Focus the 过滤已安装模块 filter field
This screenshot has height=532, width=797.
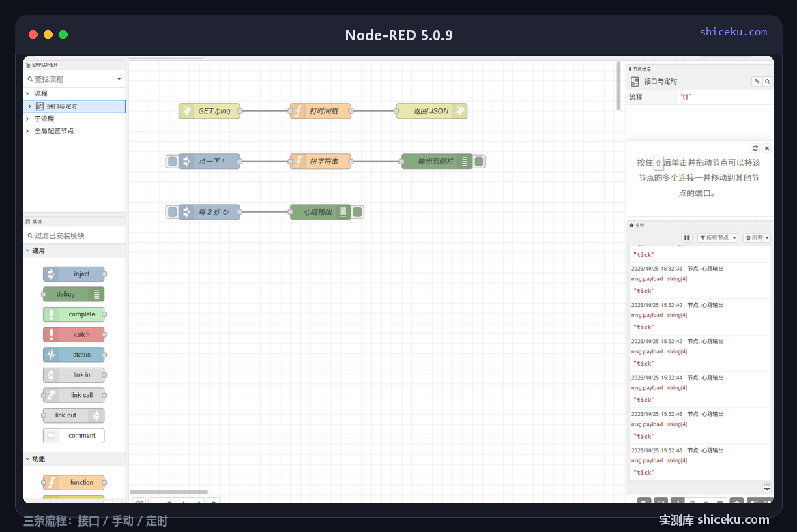[74, 236]
